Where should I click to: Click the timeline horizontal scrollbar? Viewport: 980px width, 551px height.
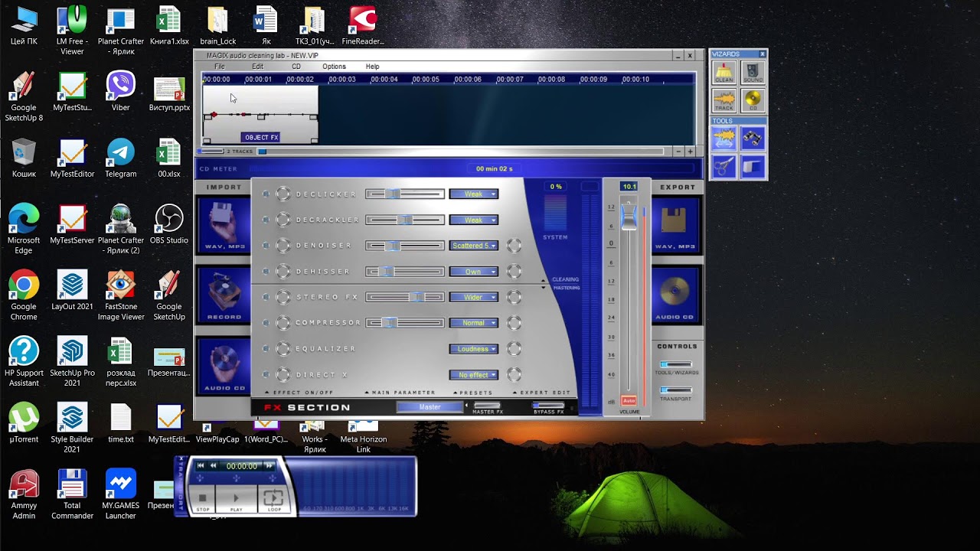coord(459,152)
